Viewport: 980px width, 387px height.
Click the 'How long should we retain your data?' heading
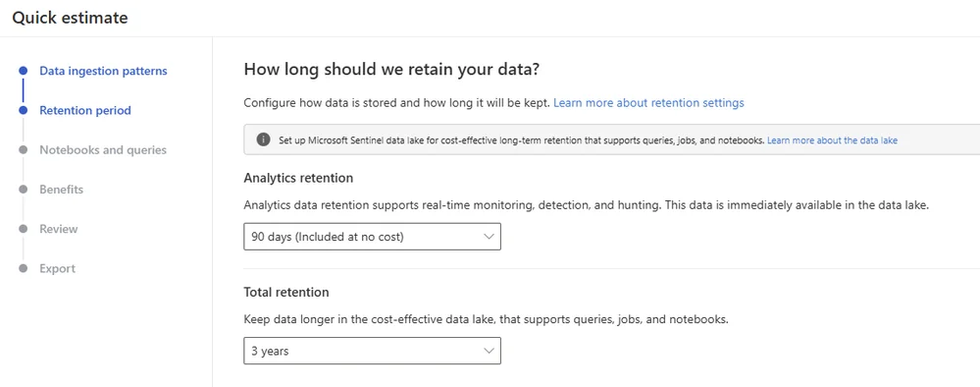[x=391, y=70]
